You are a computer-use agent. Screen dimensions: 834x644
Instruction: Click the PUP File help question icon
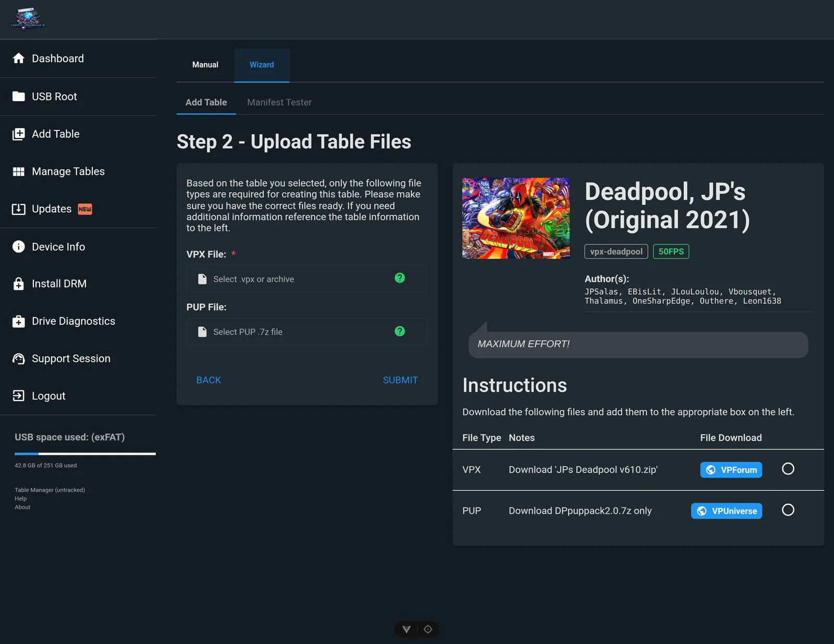400,331
